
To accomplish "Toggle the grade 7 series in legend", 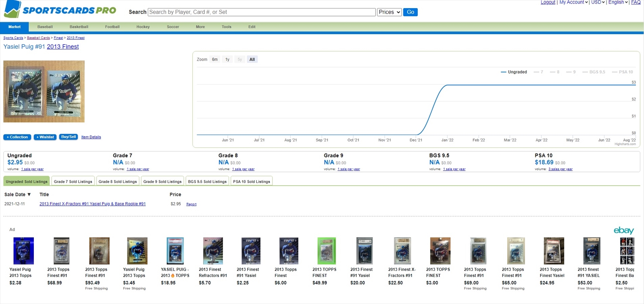I will point(539,72).
